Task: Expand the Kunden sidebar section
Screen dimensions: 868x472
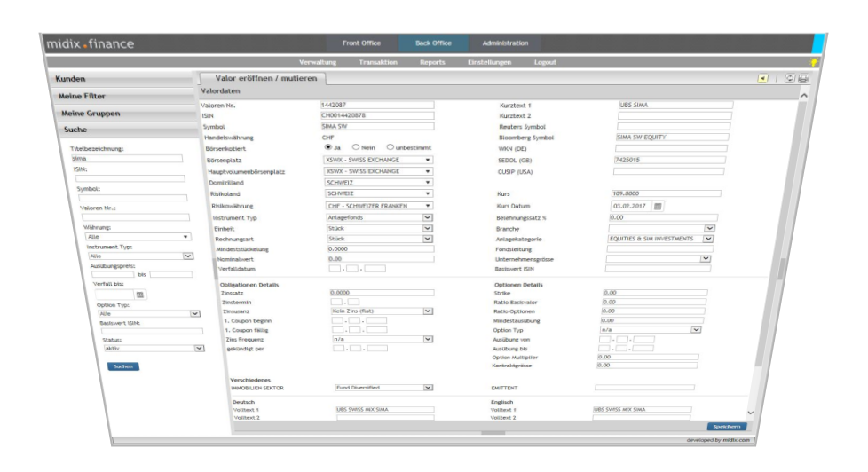Action: pos(122,79)
